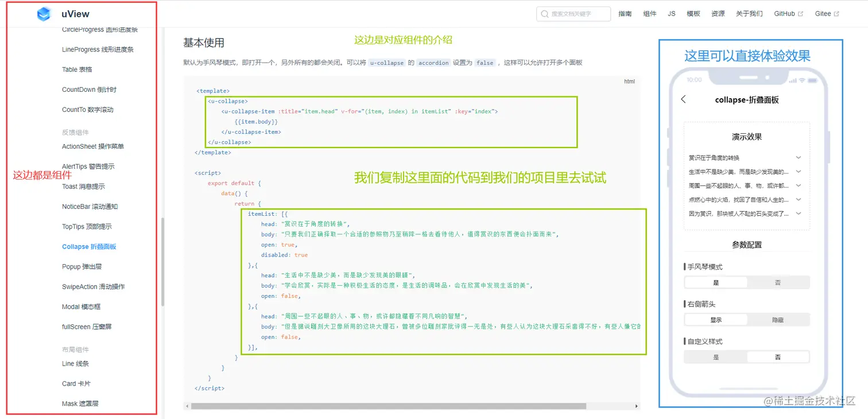Click the uView logo icon
The width and height of the screenshot is (868, 419).
(x=44, y=14)
